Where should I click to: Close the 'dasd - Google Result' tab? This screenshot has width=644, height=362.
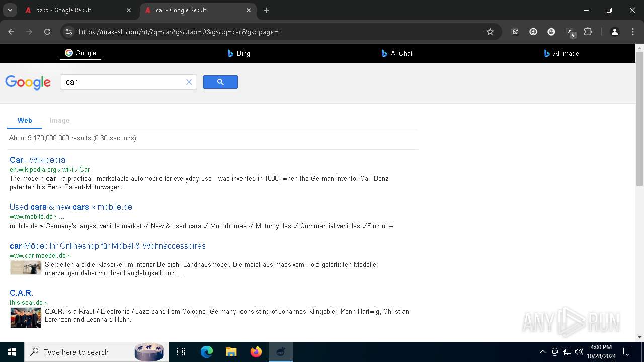pos(129,10)
